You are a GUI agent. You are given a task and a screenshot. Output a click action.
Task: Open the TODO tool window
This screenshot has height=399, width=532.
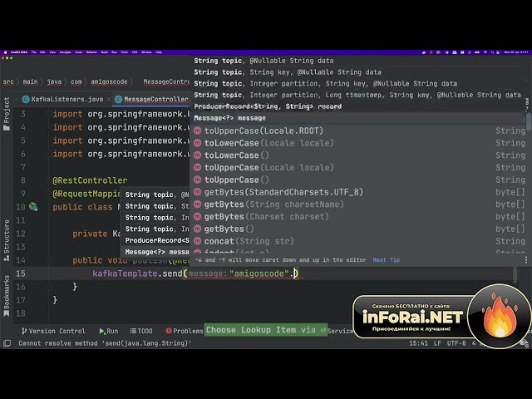click(141, 331)
